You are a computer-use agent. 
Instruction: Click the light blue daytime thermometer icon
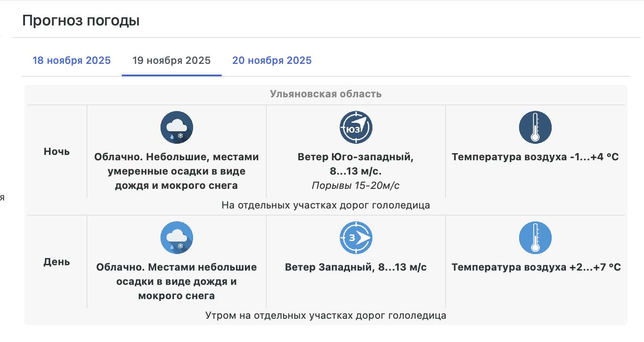[535, 238]
